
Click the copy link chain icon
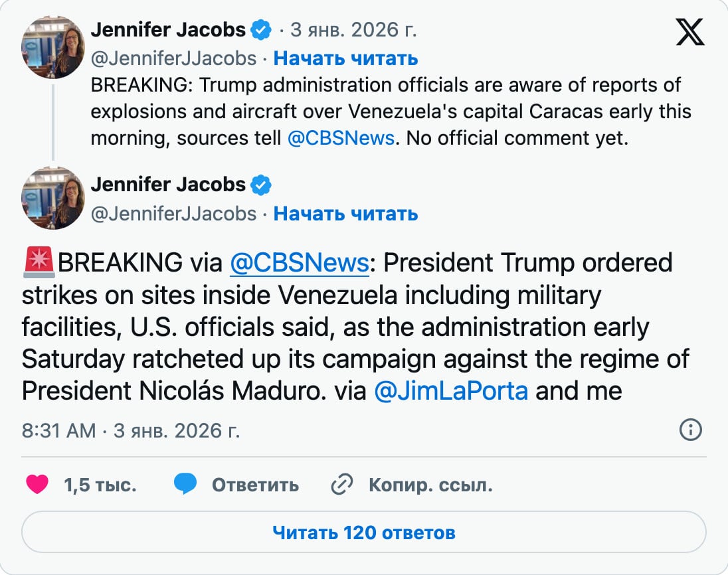tap(341, 485)
